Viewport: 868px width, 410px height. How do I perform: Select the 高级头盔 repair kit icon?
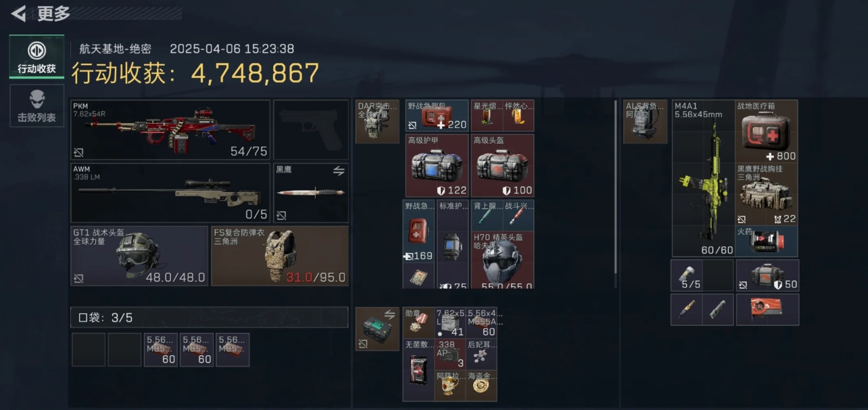tap(502, 165)
